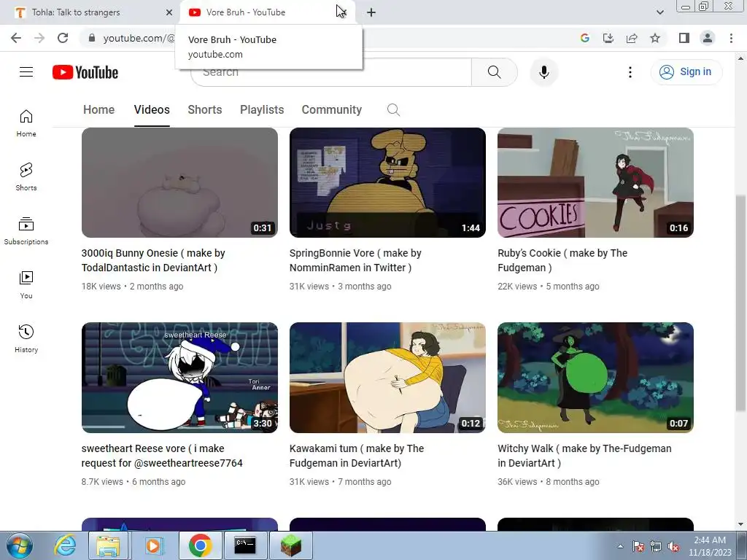Toggle the browser side panel

tap(684, 38)
